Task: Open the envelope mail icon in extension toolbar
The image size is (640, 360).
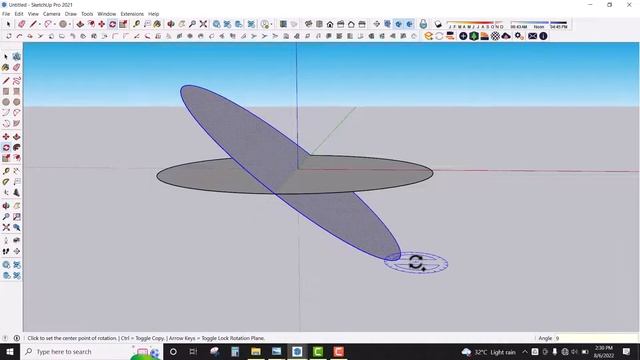Action: click(532, 36)
